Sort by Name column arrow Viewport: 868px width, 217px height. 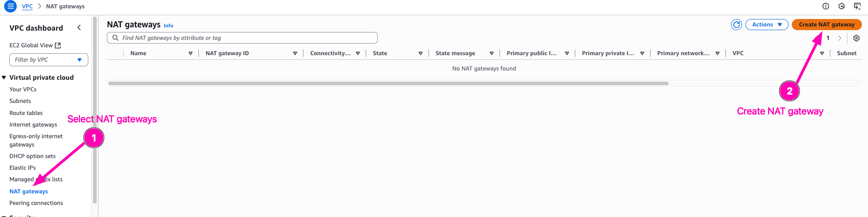(x=191, y=53)
